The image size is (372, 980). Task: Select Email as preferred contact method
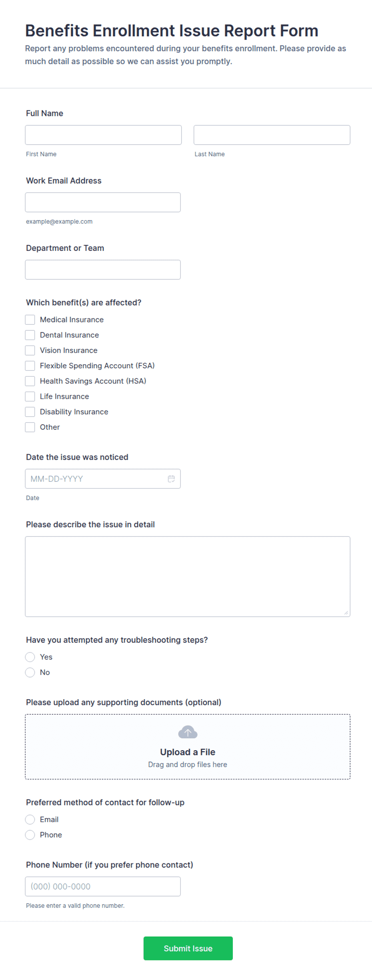(30, 819)
